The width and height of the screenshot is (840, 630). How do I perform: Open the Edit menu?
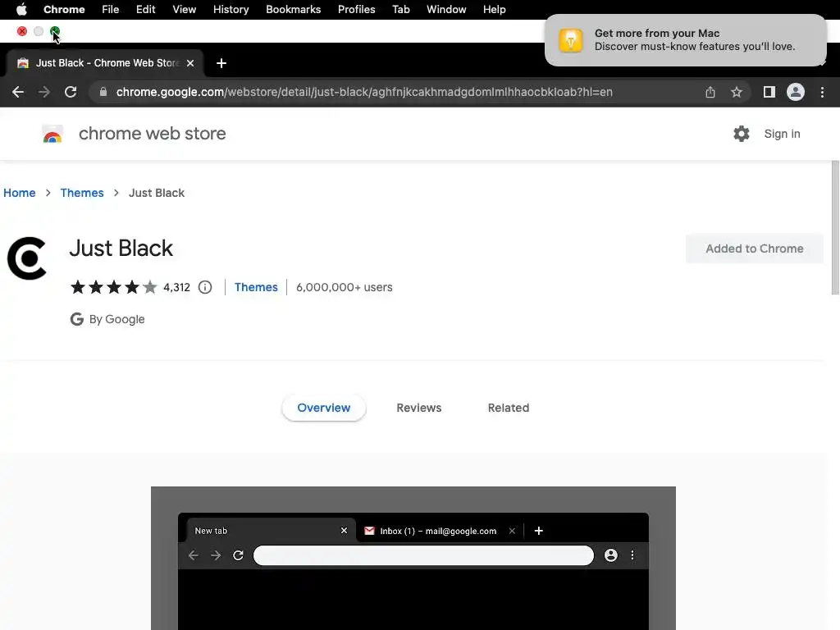[145, 10]
